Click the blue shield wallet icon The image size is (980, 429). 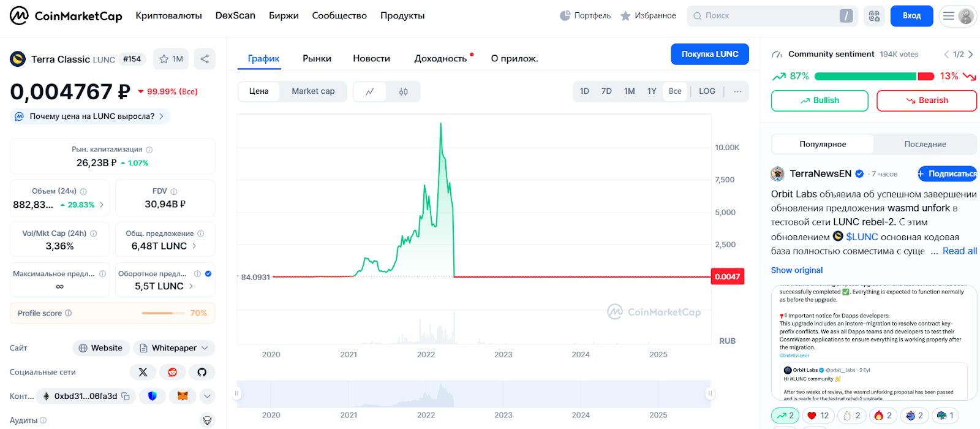pyautogui.click(x=152, y=396)
